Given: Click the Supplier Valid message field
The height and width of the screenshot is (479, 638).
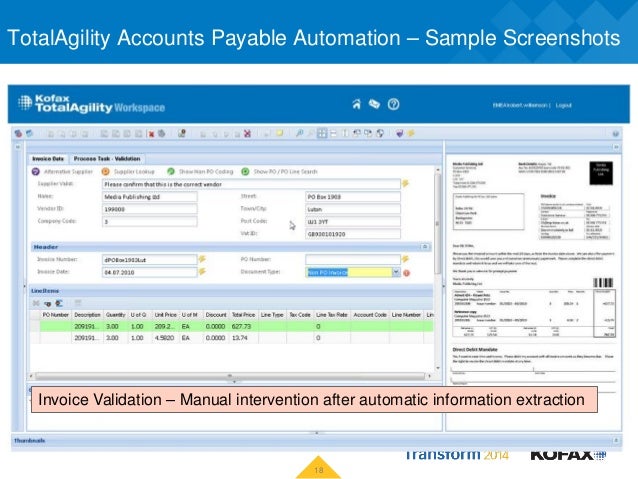Looking at the screenshot, I should click(x=251, y=184).
